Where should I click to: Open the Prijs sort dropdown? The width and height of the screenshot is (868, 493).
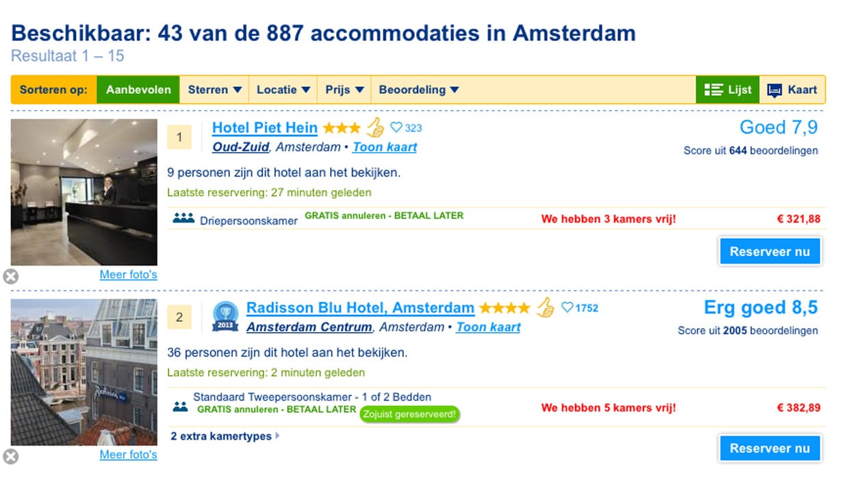pyautogui.click(x=344, y=90)
